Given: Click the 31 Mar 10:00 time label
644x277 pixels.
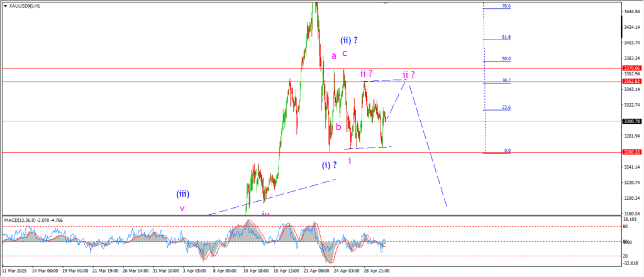Looking at the screenshot, I should pos(165,271).
